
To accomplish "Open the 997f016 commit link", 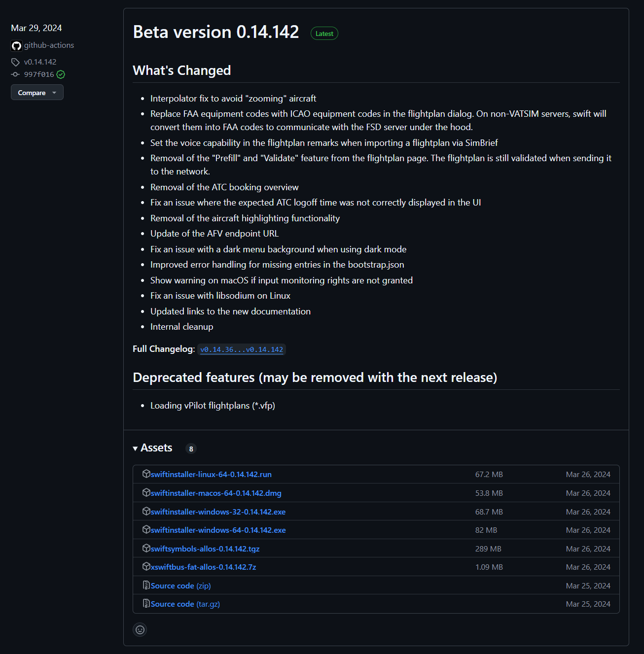I will (x=38, y=74).
